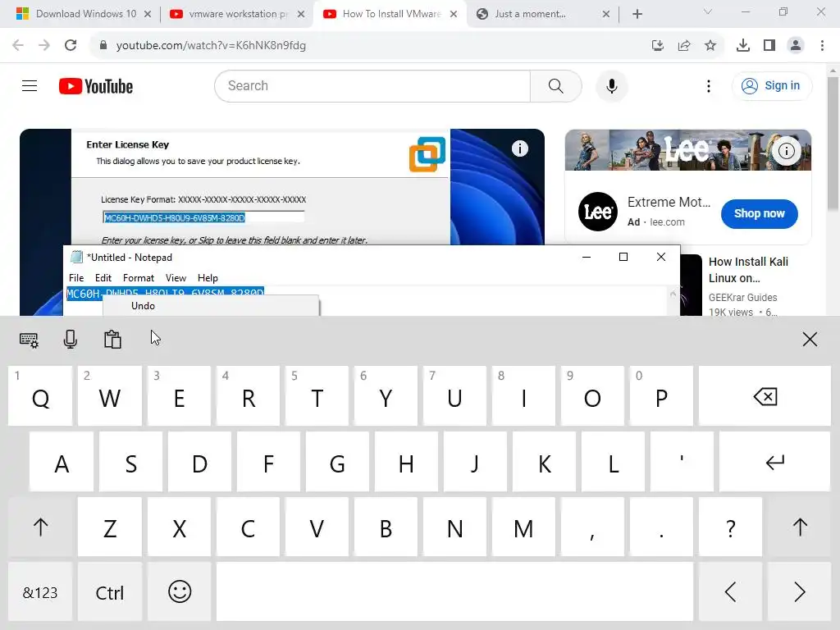This screenshot has height=630, width=840.
Task: Open a new browser tab
Action: click(x=637, y=14)
